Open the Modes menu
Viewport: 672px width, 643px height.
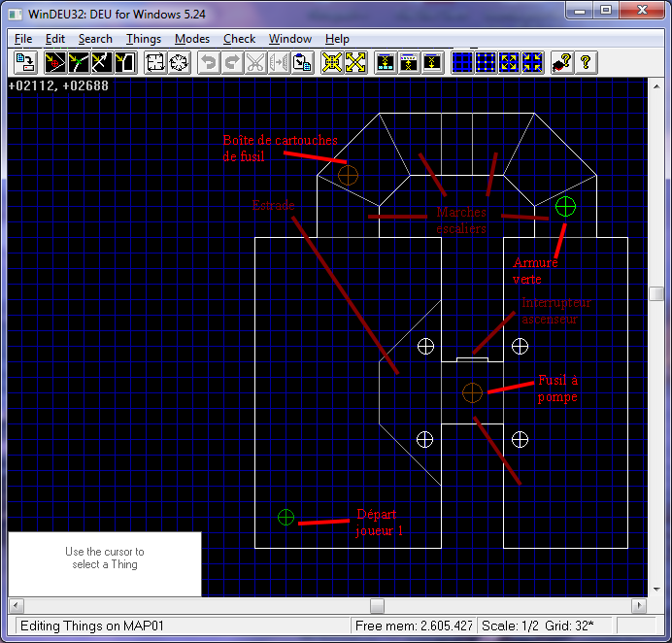[192, 39]
